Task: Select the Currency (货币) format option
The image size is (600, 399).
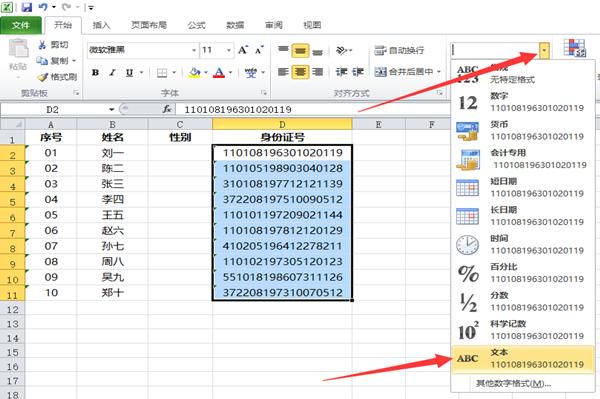Action: pos(523,131)
